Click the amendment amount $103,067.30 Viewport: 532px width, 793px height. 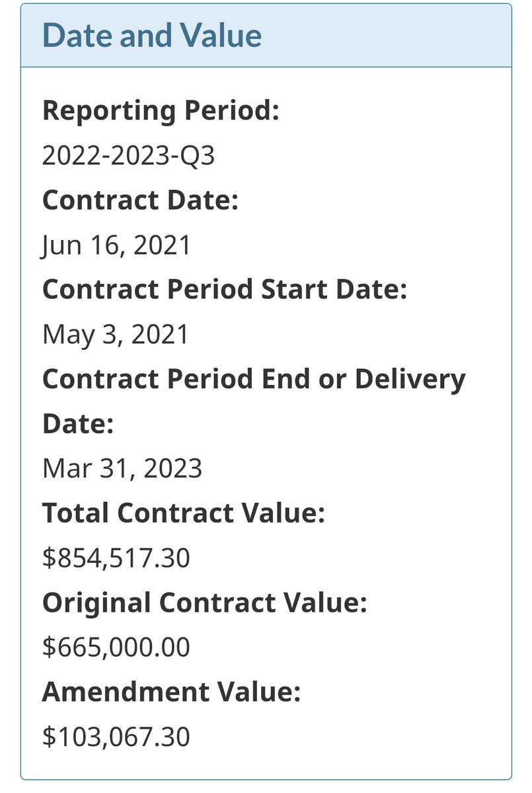[x=116, y=736]
